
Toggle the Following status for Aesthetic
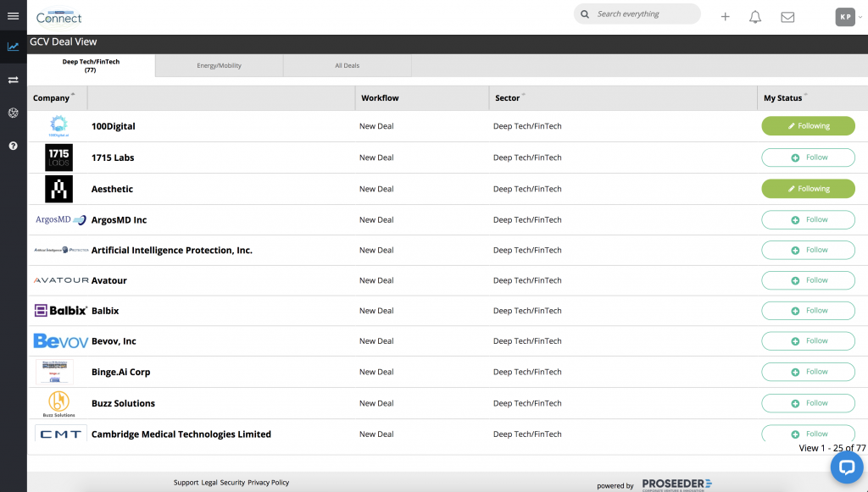click(808, 189)
